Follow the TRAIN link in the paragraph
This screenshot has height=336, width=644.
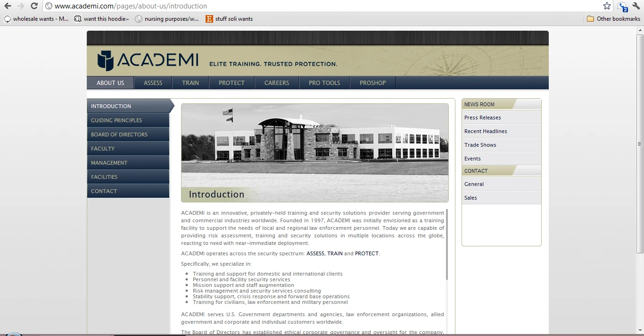[x=335, y=253]
